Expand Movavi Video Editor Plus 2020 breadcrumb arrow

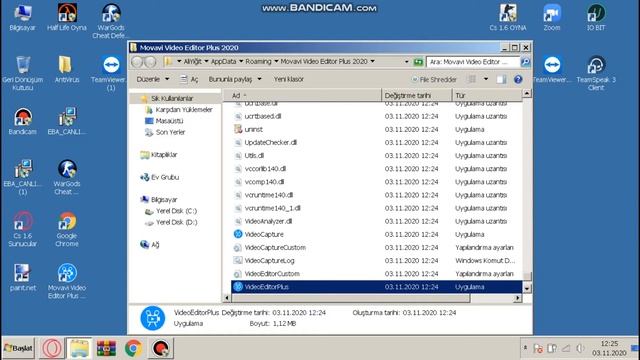pos(372,61)
